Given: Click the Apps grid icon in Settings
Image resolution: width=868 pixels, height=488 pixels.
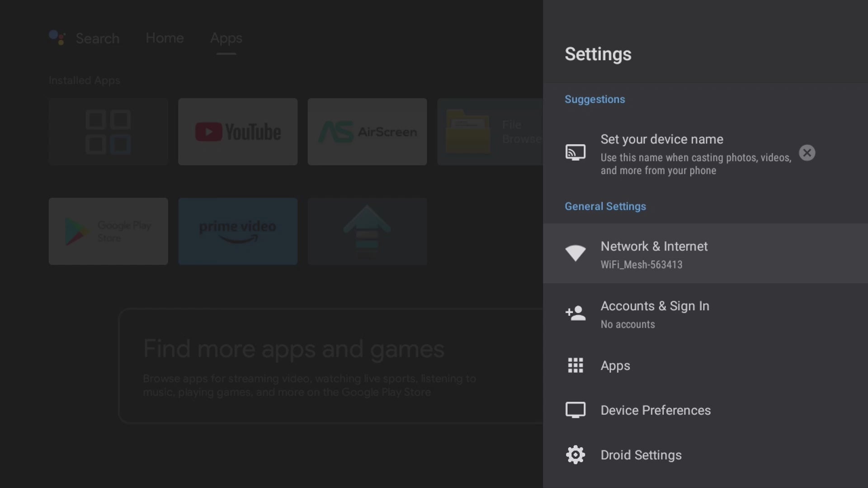Looking at the screenshot, I should [x=575, y=365].
